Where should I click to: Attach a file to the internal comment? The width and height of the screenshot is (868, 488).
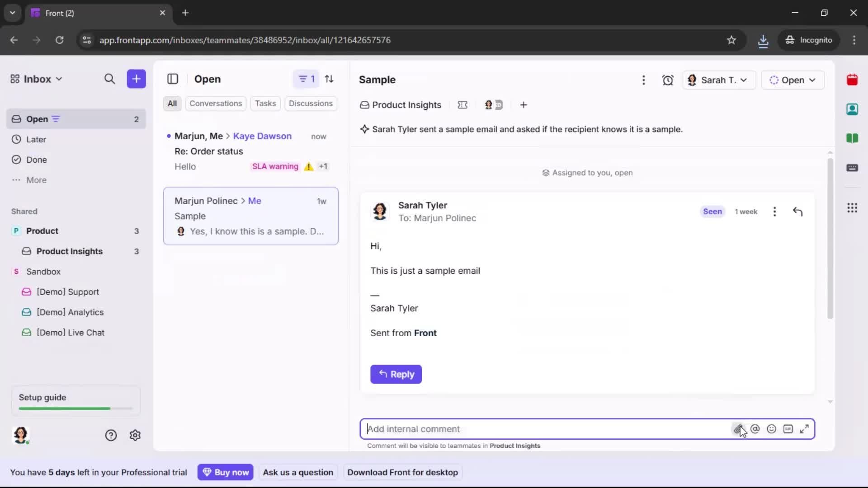pos(739,429)
